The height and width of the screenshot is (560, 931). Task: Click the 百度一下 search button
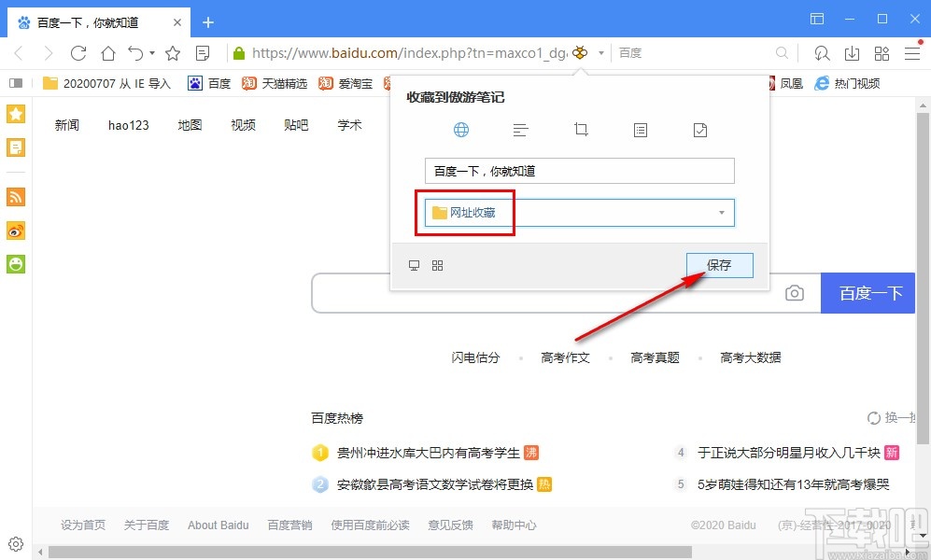(x=868, y=293)
